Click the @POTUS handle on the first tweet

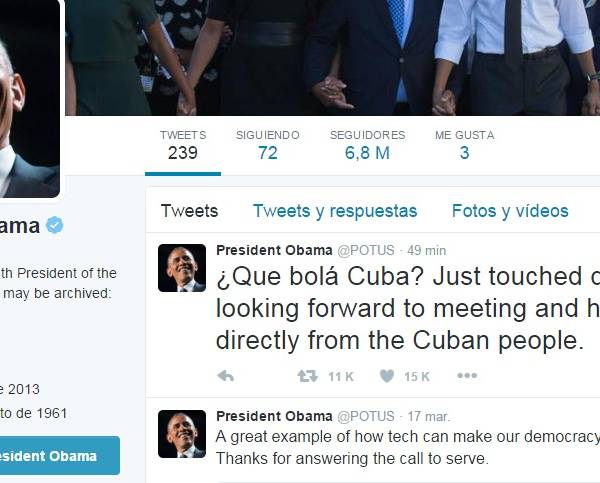365,251
